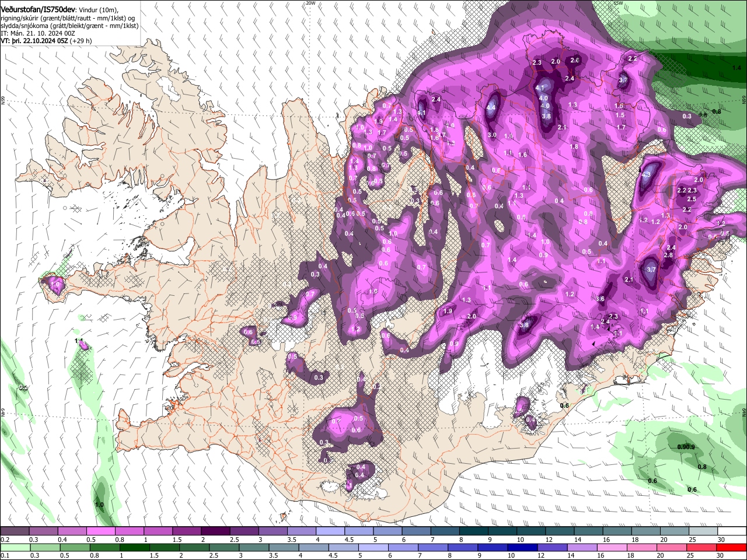
Task: Pick the red-pink swatch starting at 25, bottom row
Action: pos(701,547)
